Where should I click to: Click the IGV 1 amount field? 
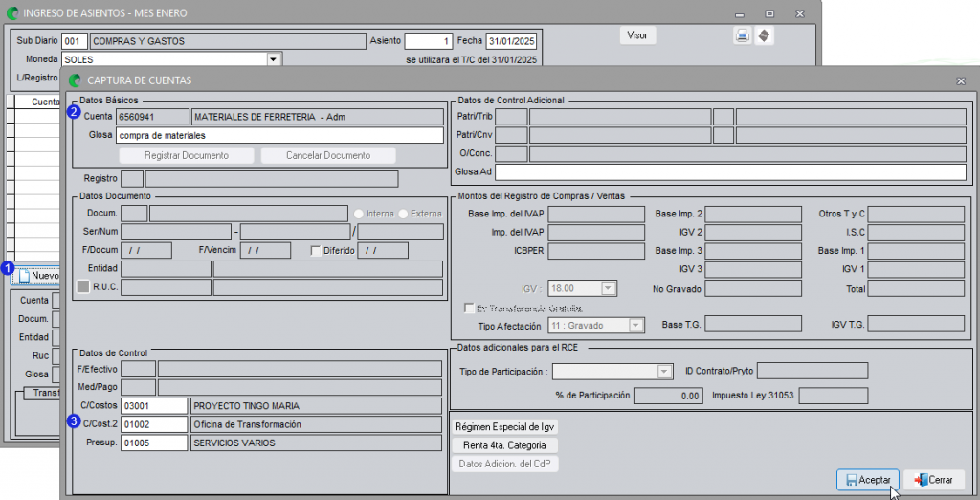(x=916, y=270)
